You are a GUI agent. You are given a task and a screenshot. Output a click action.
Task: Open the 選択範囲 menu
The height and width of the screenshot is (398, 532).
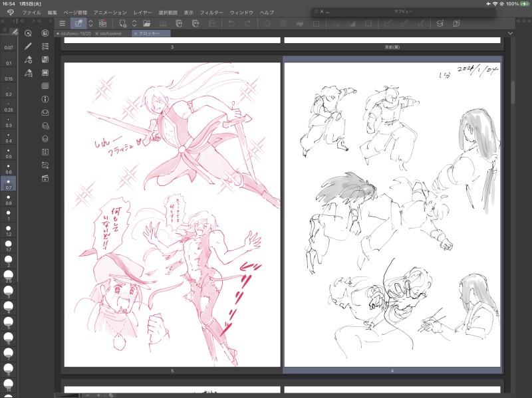[x=168, y=13]
